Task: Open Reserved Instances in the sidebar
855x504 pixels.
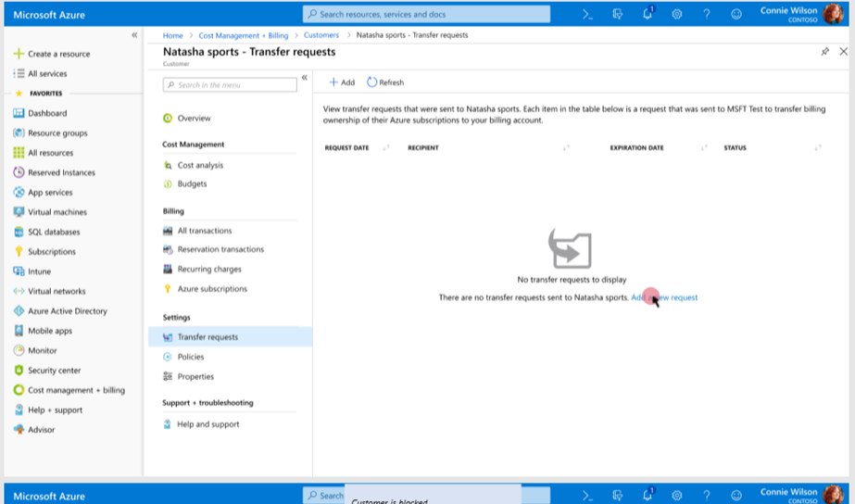Action: [54, 172]
